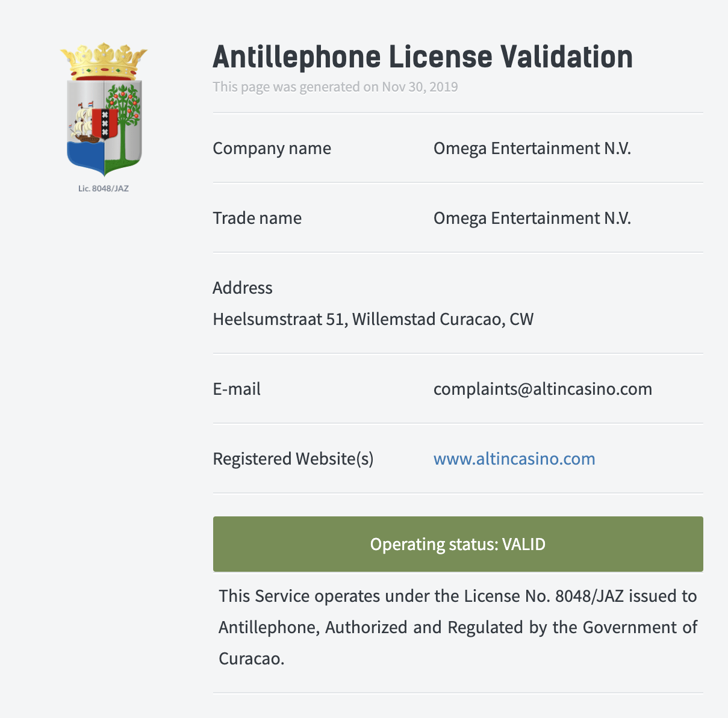This screenshot has height=718, width=728.
Task: Click the golden crown atop the crest
Action: coord(104,61)
